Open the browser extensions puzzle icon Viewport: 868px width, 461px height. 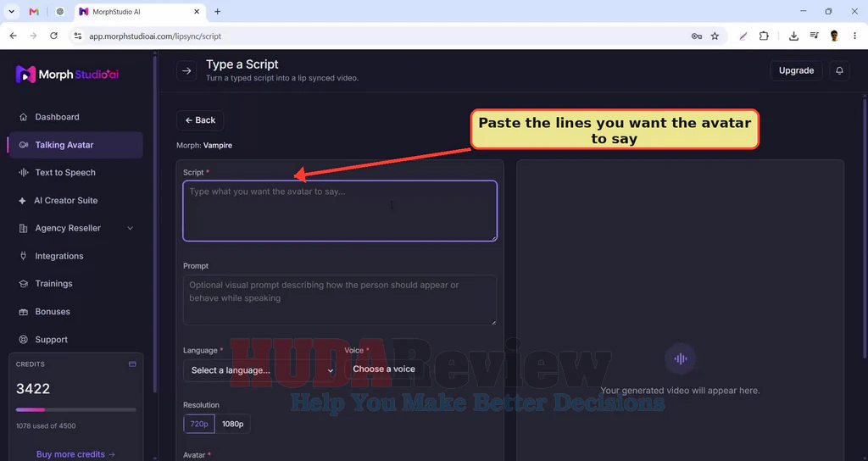click(x=764, y=36)
